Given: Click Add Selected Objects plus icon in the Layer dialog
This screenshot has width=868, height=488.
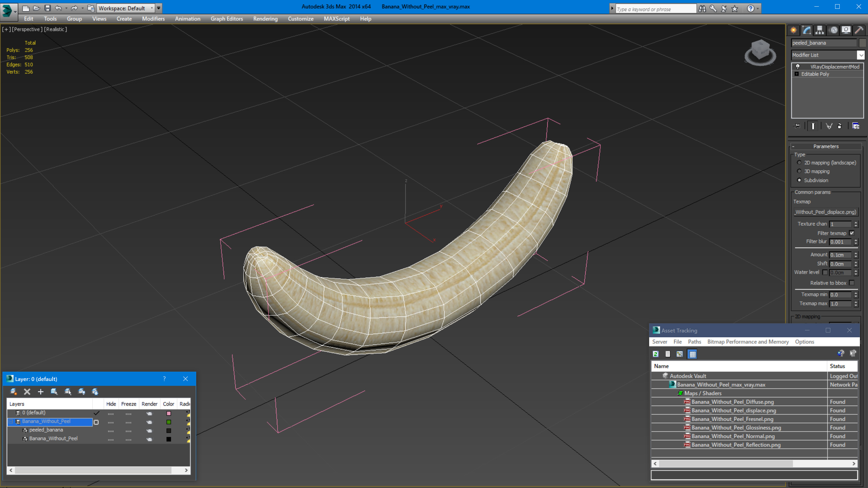Looking at the screenshot, I should point(40,392).
